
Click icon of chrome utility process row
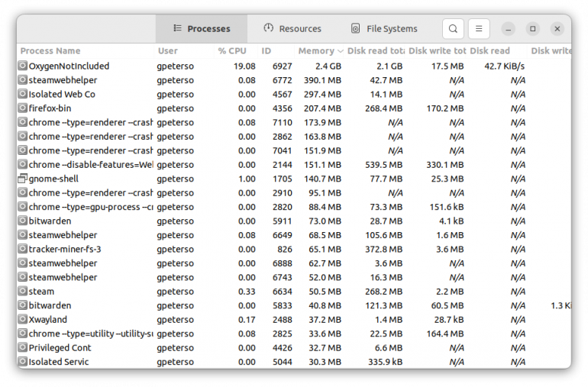coord(23,334)
